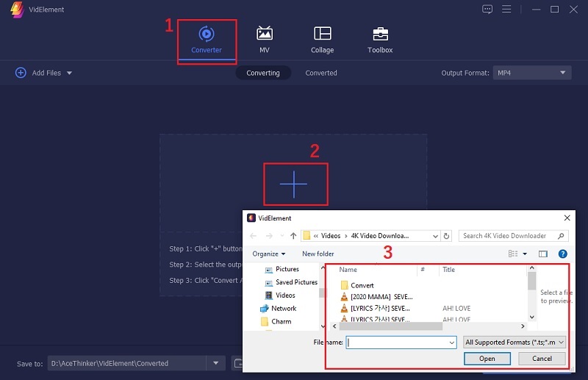588x380 pixels.
Task: Select the Charm folder in navigation pane
Action: pyautogui.click(x=276, y=321)
